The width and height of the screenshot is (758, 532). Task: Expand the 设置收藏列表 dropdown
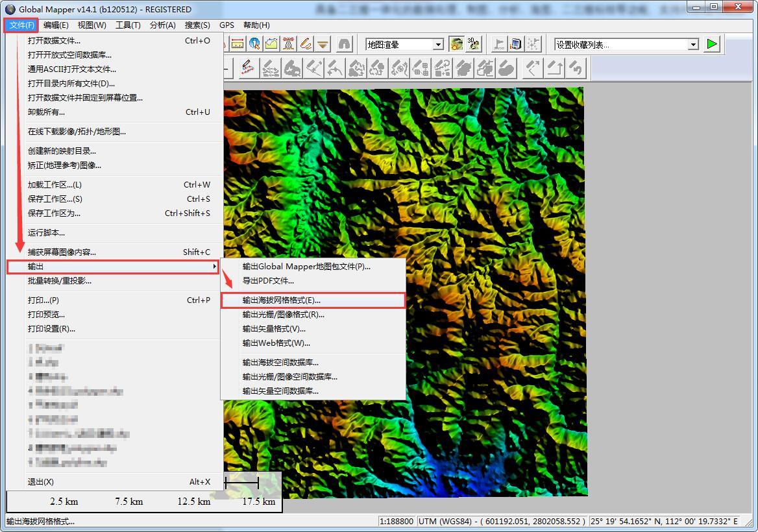pos(693,45)
